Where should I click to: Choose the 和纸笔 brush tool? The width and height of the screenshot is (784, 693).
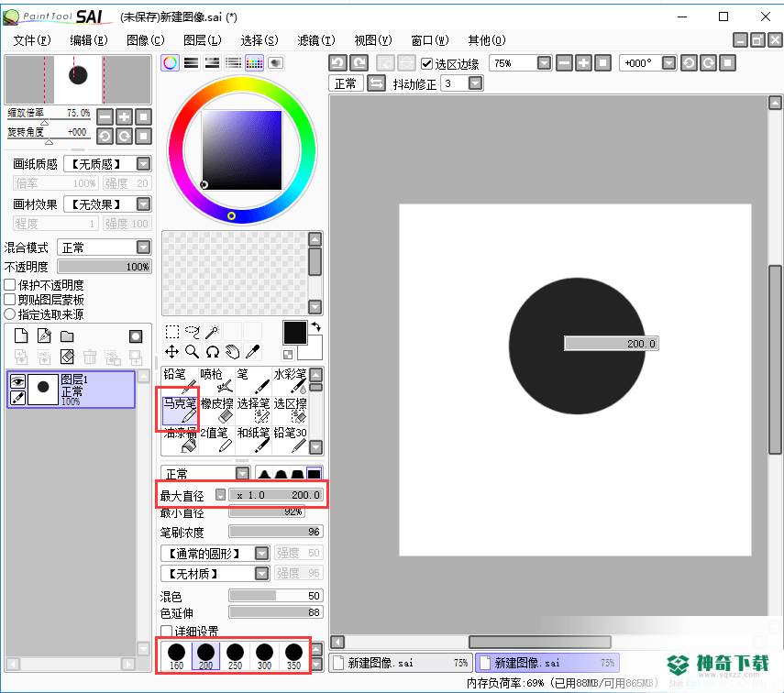[x=253, y=440]
